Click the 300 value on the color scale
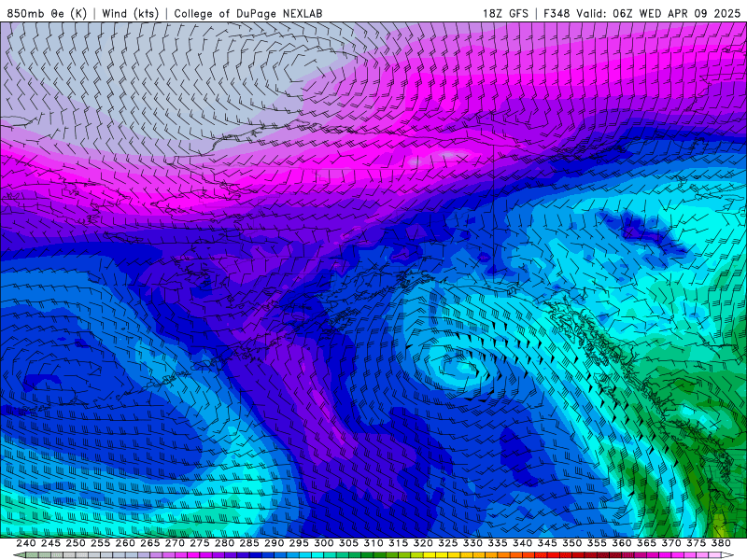 [x=323, y=543]
